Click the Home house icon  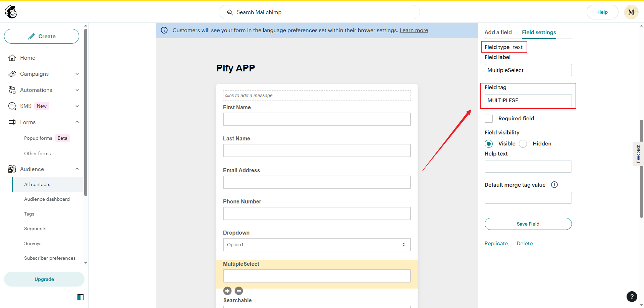click(12, 58)
